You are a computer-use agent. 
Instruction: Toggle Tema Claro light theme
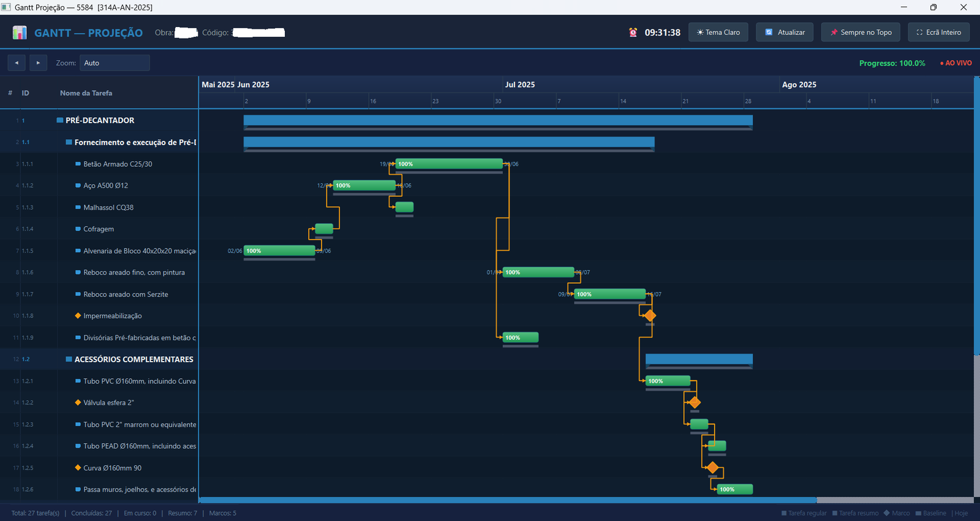718,32
